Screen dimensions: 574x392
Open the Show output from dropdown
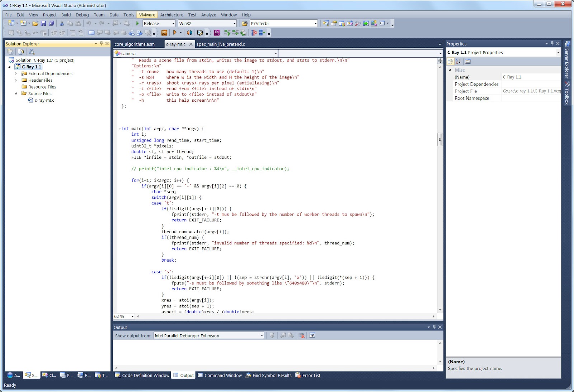262,335
